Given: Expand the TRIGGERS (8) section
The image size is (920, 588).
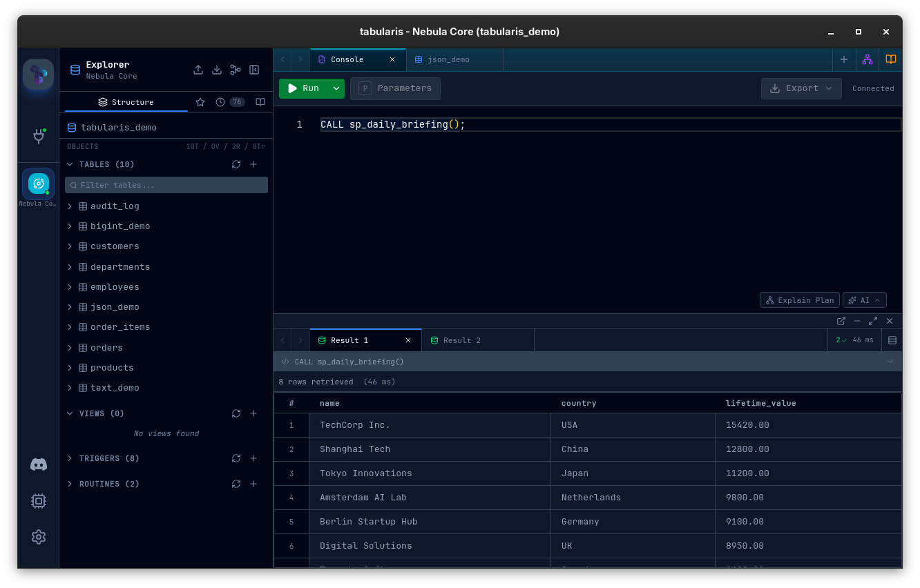Looking at the screenshot, I should [x=70, y=458].
